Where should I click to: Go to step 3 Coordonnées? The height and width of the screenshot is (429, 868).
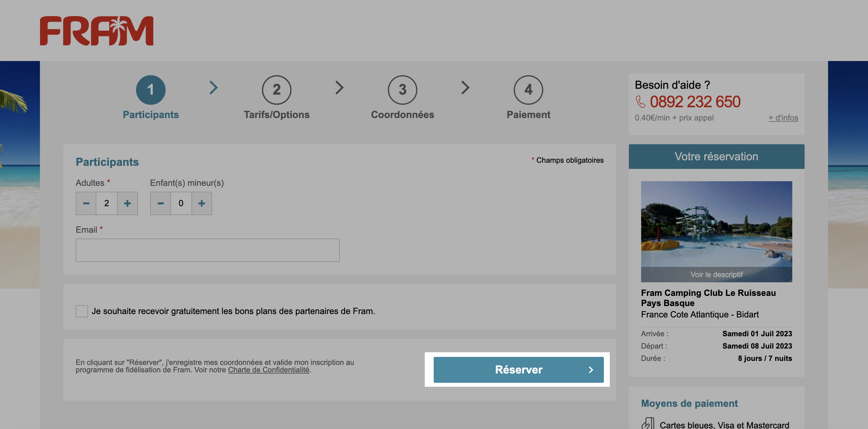click(402, 90)
